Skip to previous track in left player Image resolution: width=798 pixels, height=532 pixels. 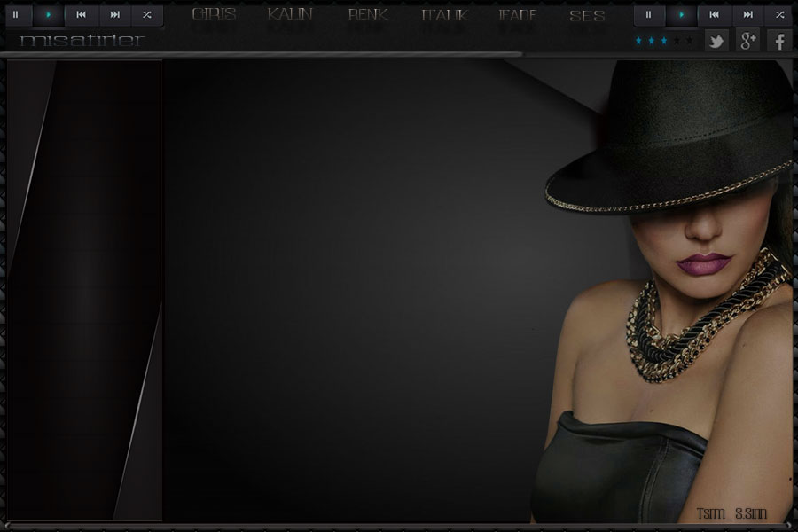pyautogui.click(x=81, y=14)
